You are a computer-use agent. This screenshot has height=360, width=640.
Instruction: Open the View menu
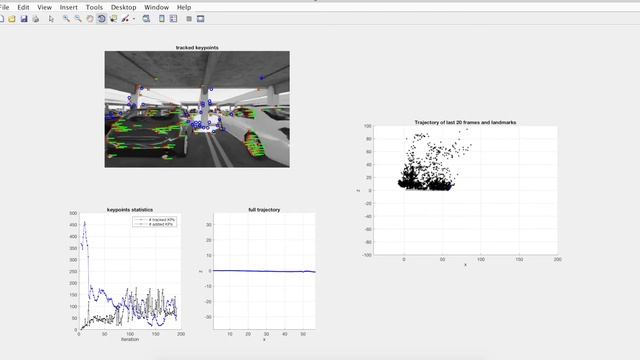click(x=44, y=7)
